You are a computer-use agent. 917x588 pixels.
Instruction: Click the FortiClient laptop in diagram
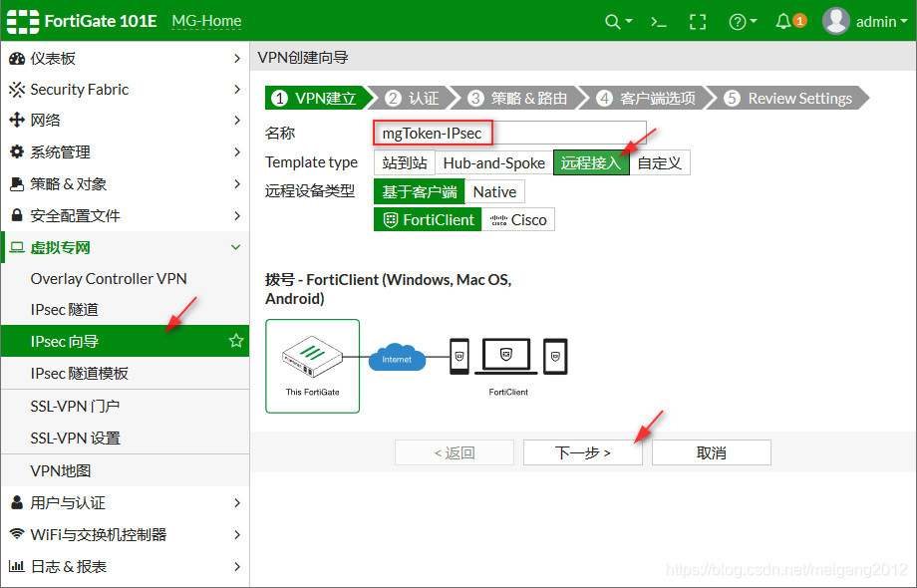tap(506, 356)
